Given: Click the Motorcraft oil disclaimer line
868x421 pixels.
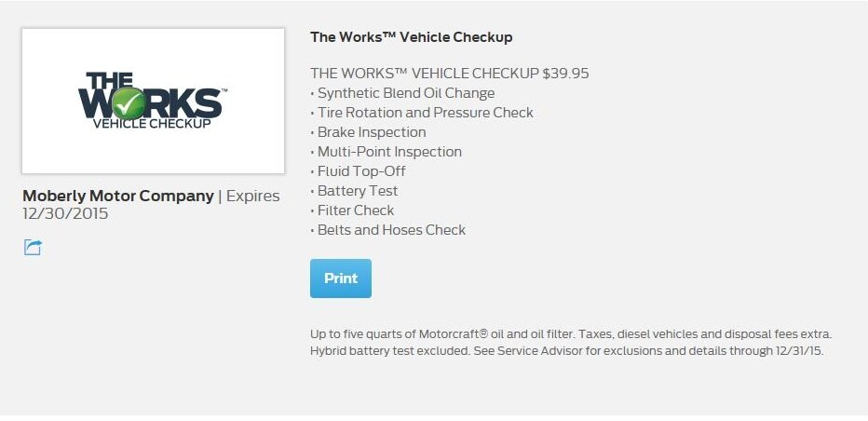Looking at the screenshot, I should click(x=570, y=334).
